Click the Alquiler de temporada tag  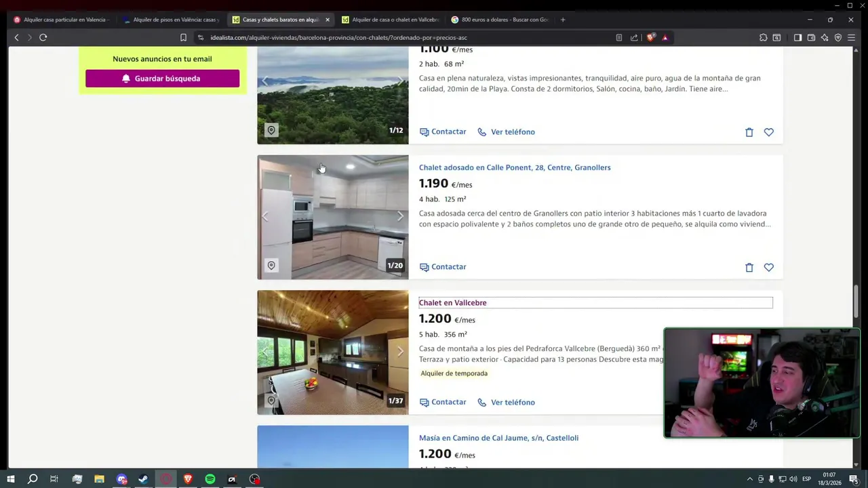click(x=454, y=373)
